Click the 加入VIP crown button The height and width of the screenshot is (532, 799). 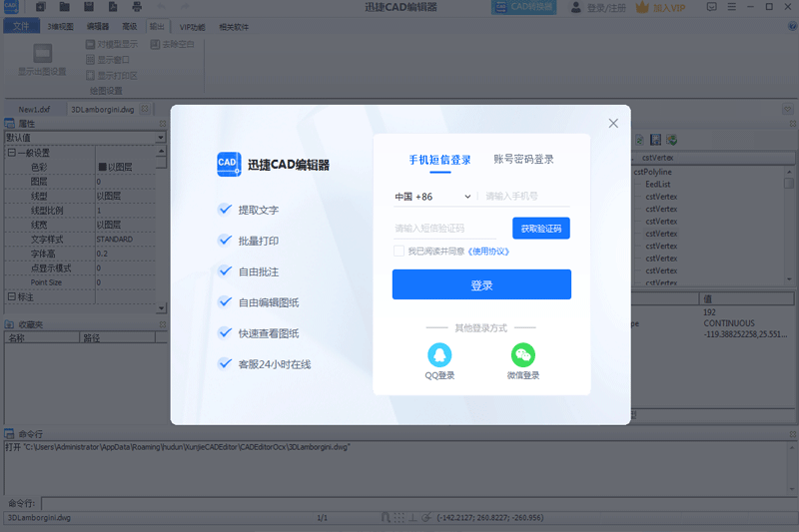tap(661, 8)
